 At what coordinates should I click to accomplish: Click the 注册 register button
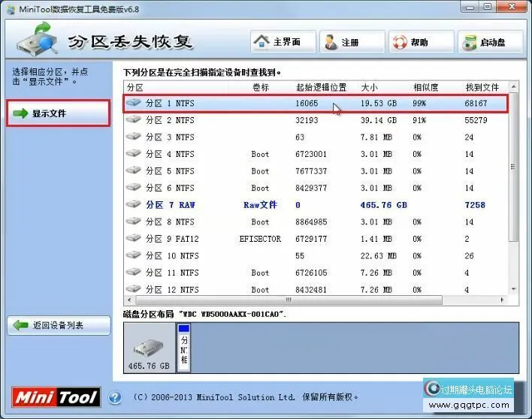click(x=352, y=42)
